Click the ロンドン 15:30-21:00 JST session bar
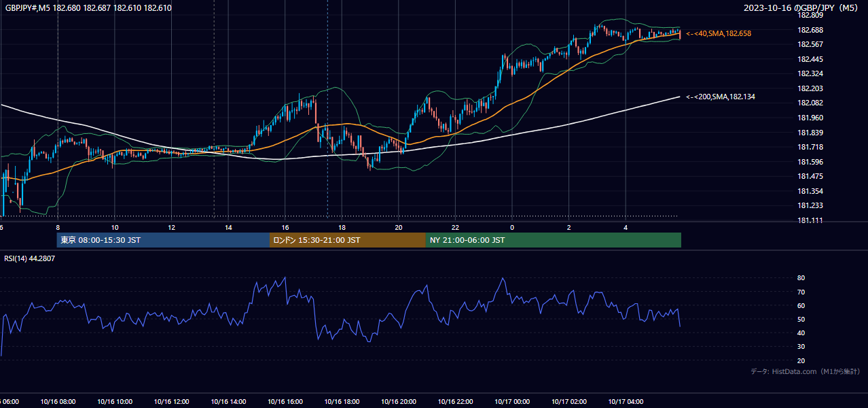Screen dimensions: 868x408 pyautogui.click(x=348, y=240)
